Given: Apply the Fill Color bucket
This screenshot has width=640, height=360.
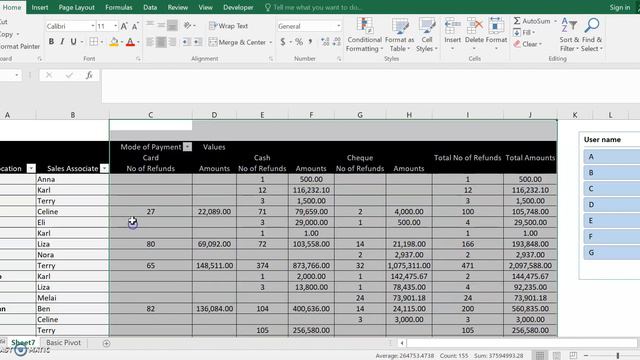Looking at the screenshot, I should [114, 42].
